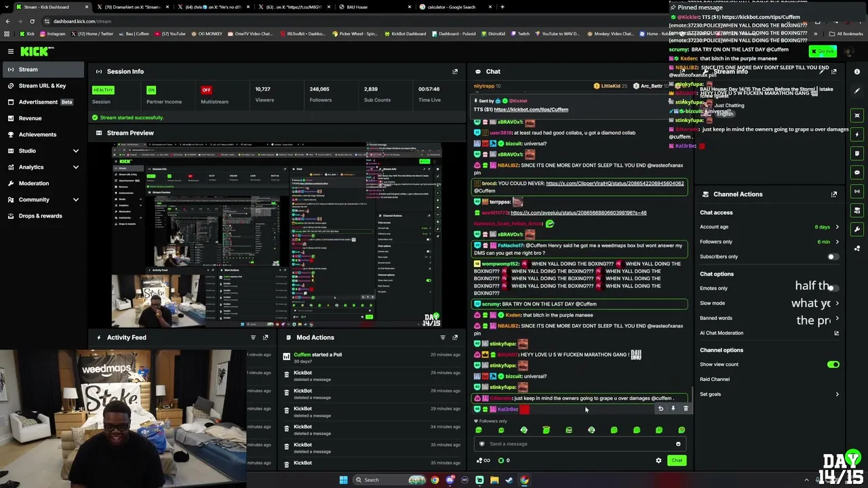
Task: Open the Stream sidebar item
Action: coord(43,70)
